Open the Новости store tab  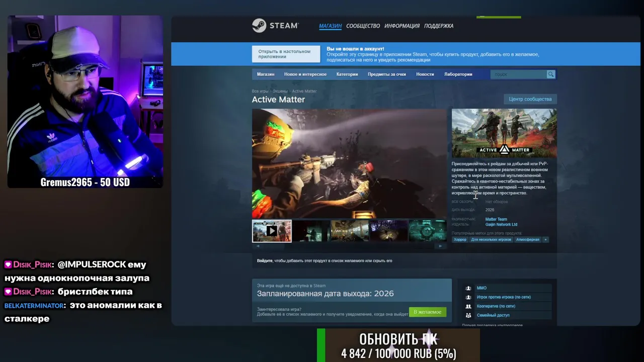(425, 74)
